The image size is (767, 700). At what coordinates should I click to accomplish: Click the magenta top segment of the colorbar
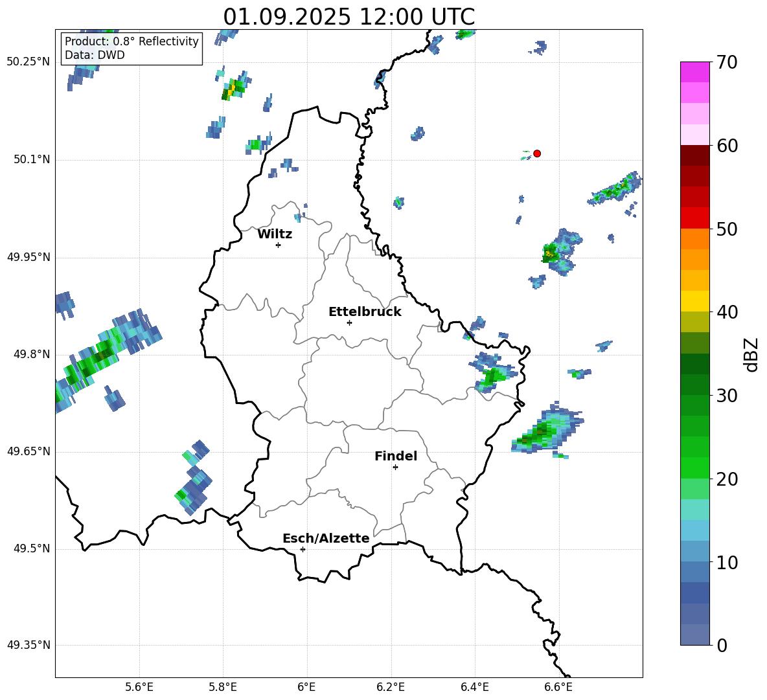694,72
